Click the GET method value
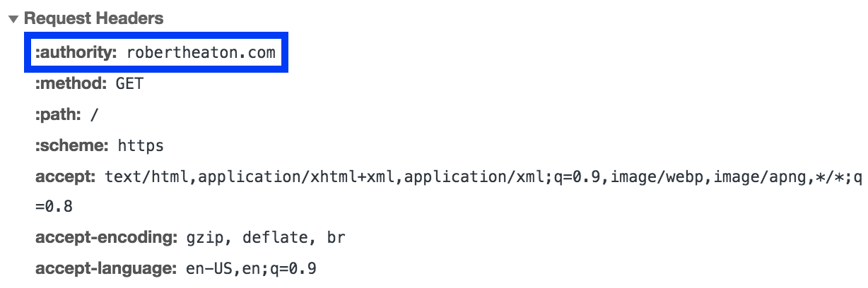This screenshot has width=868, height=288. tap(129, 84)
